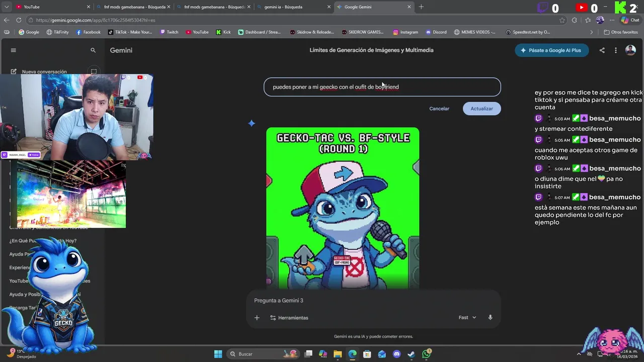The image size is (644, 362).
Task: Open the Skidrow & Reloaded bookmark
Action: point(311,32)
